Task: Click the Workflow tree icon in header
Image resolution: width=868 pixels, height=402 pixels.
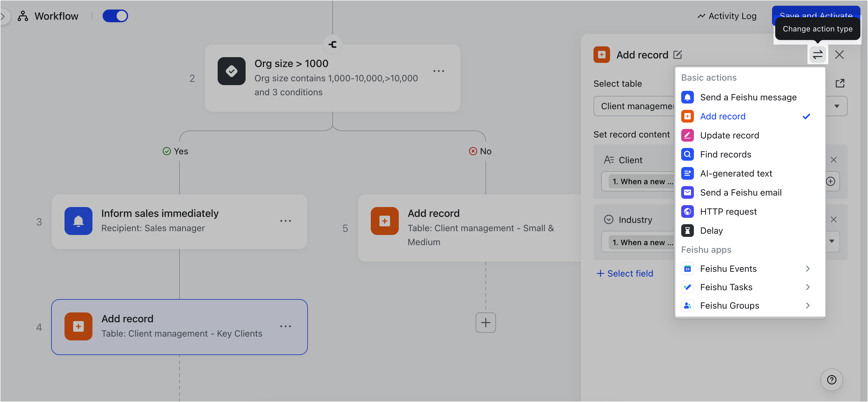Action: (x=23, y=16)
